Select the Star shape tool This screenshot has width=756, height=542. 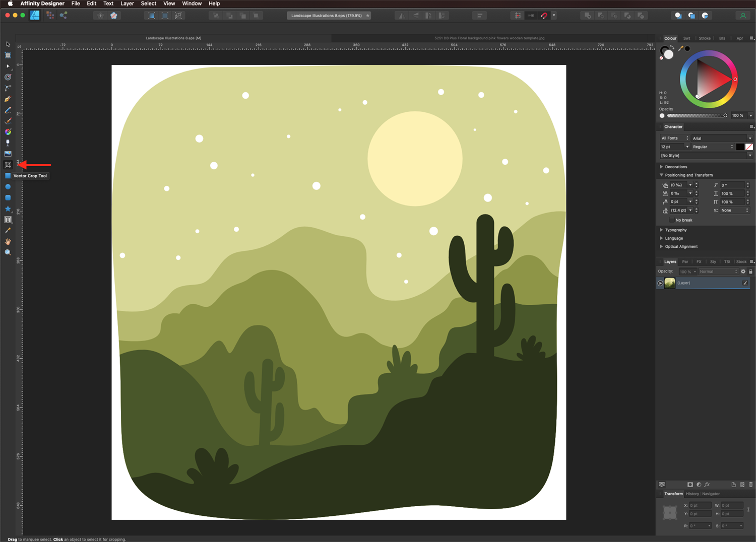click(x=8, y=208)
